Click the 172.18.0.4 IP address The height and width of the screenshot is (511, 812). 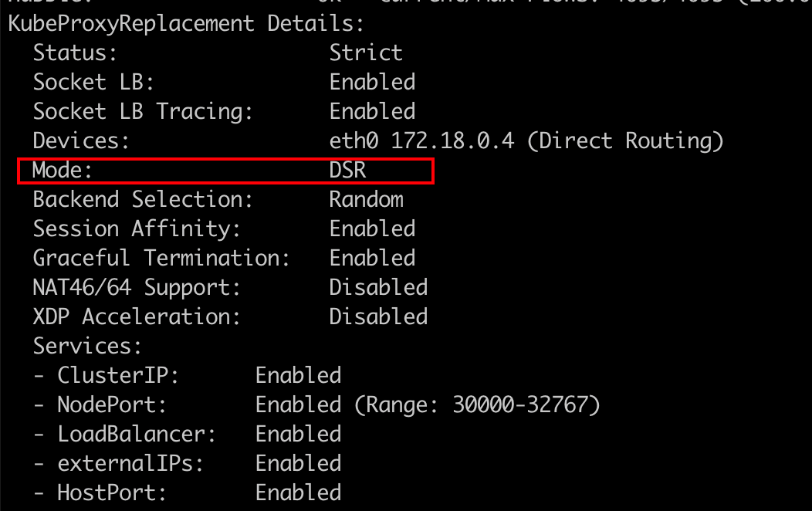pyautogui.click(x=452, y=140)
